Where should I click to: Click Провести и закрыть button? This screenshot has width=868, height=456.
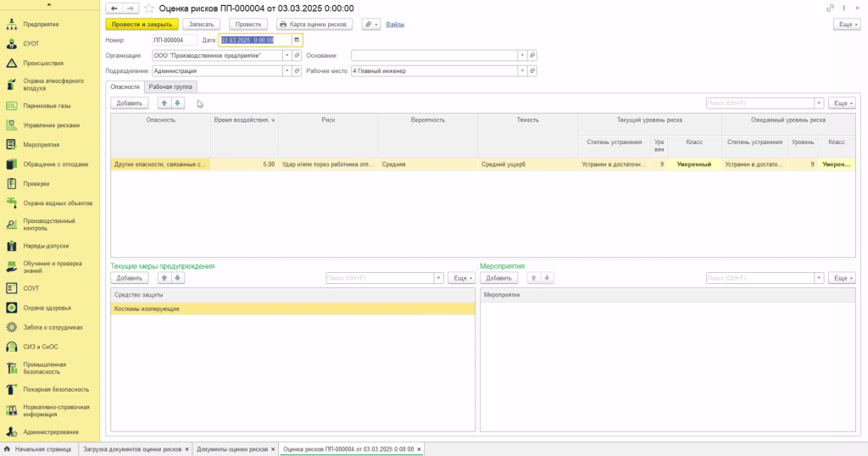pyautogui.click(x=142, y=25)
